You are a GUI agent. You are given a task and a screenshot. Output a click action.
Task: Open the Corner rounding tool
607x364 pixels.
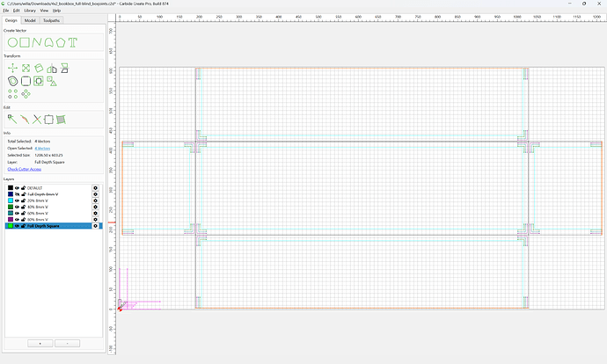coord(26,81)
